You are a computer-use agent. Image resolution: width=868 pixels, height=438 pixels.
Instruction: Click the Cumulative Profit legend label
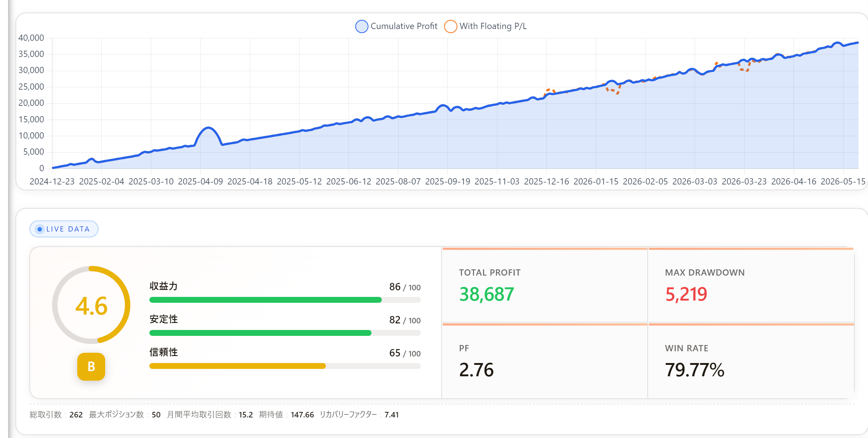point(404,26)
